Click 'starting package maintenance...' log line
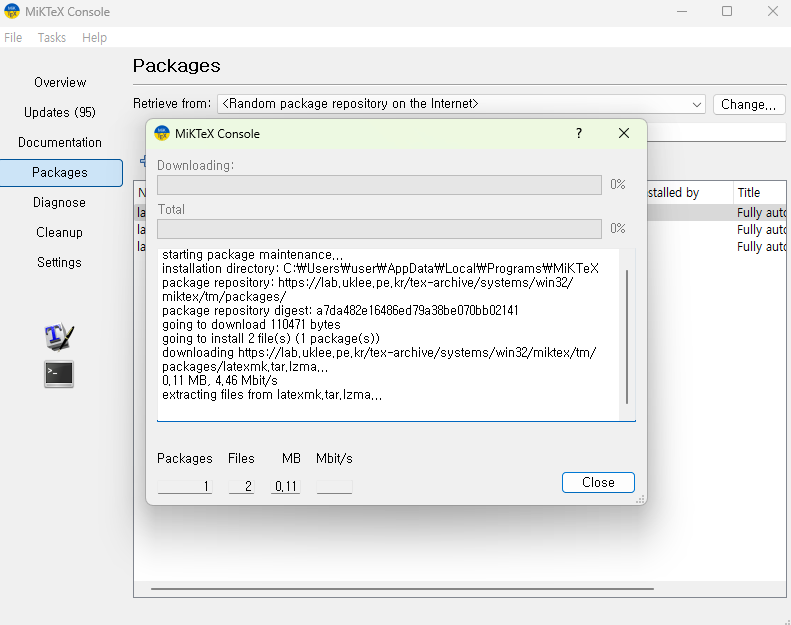 [252, 254]
